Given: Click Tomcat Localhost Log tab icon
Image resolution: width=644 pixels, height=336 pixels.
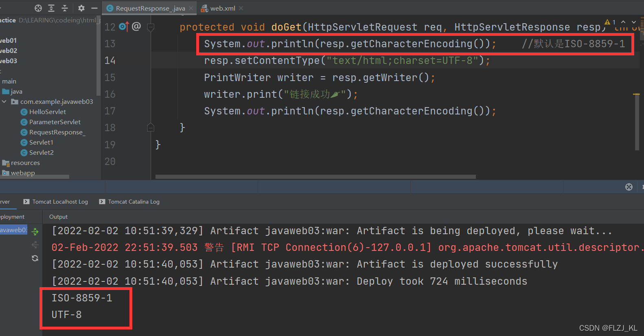Looking at the screenshot, I should tap(26, 202).
